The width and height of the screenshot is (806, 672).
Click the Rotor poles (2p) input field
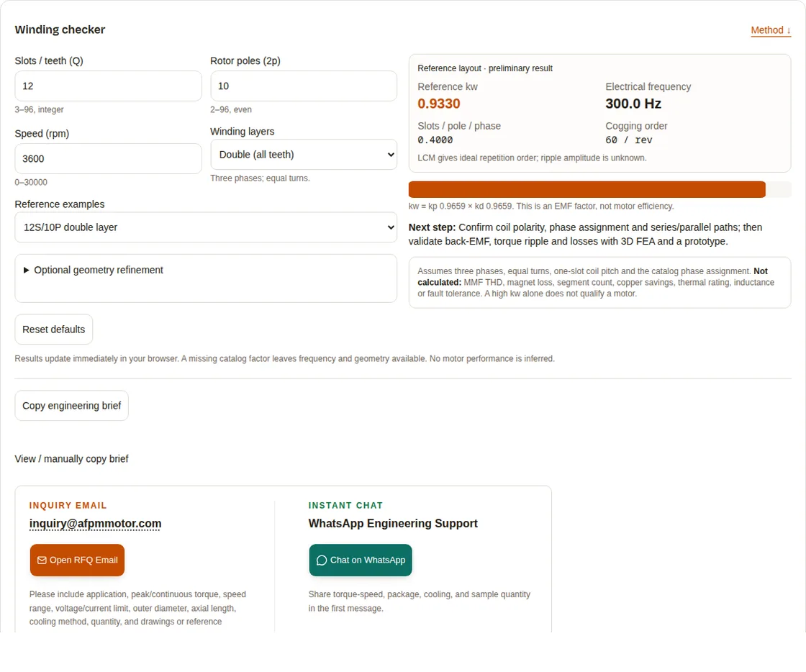pos(304,86)
